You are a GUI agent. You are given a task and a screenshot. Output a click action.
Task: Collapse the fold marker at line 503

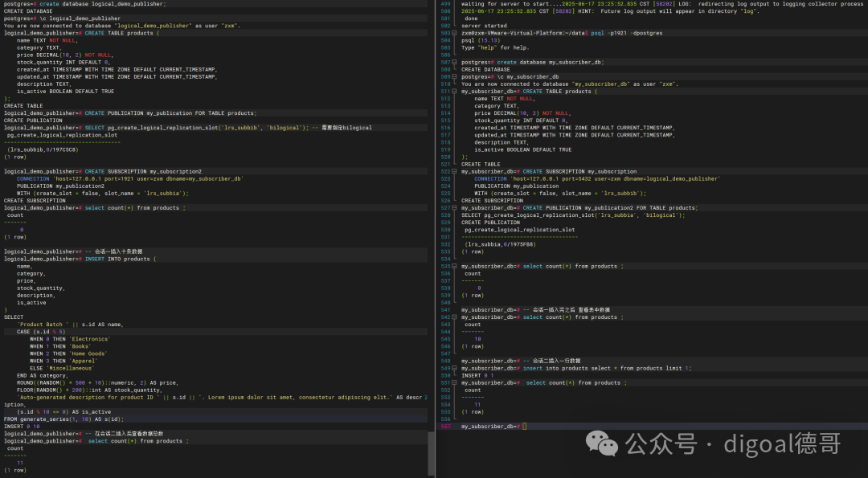[x=454, y=33]
